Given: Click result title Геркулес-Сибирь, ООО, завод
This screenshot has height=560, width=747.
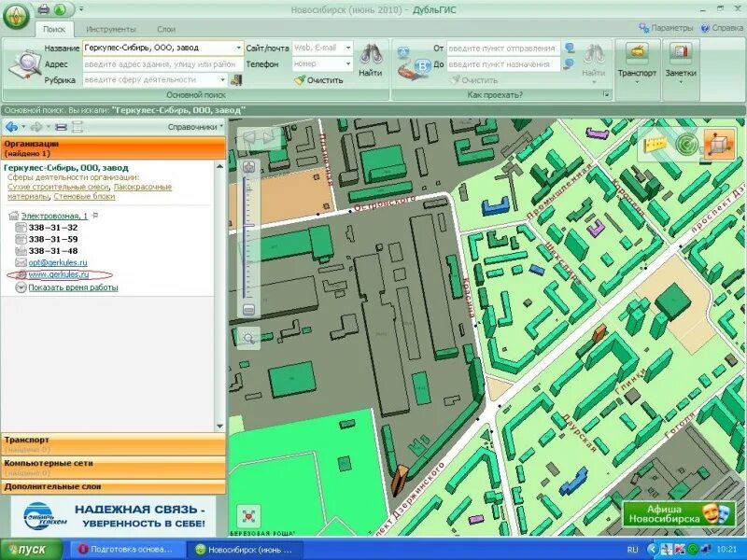Looking at the screenshot, I should click(66, 168).
